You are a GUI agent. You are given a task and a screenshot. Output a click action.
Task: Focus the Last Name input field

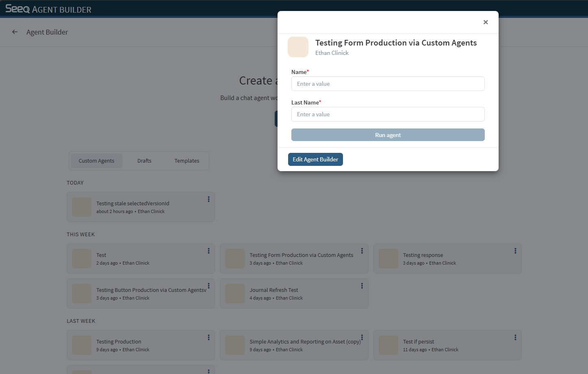(388, 114)
